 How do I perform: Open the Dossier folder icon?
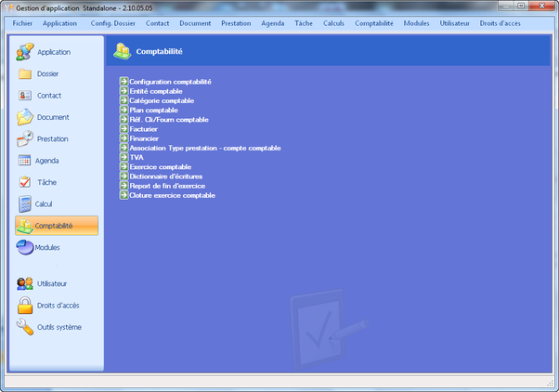25,73
